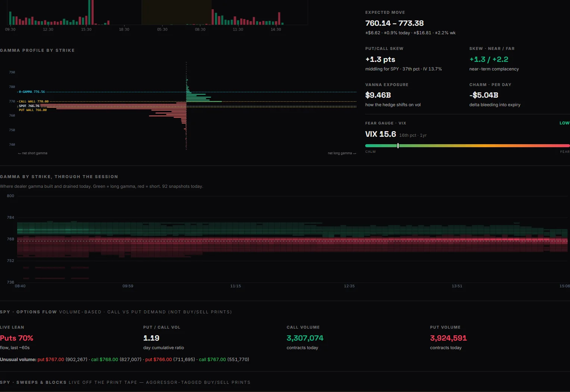Click unusual volume call $768.00 entry
Screen dimensions: 570x392
(116, 360)
